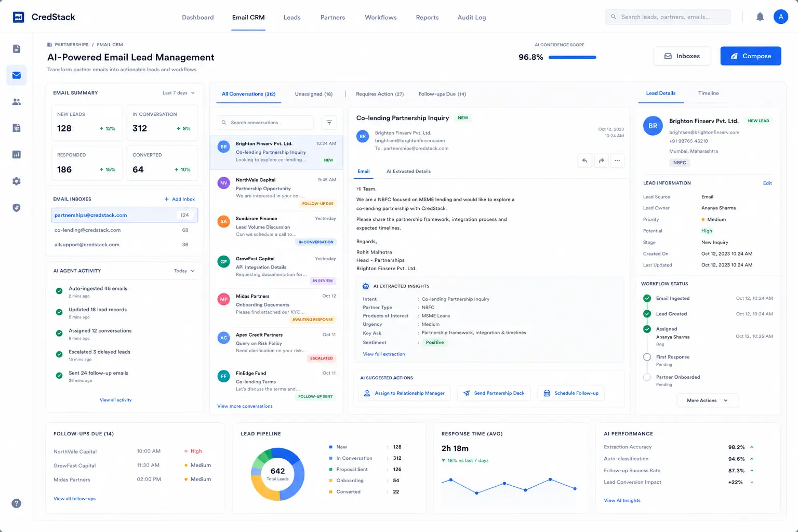Open the shield security icon in sidebar
Viewport: 798px width, 532px height.
(x=17, y=208)
